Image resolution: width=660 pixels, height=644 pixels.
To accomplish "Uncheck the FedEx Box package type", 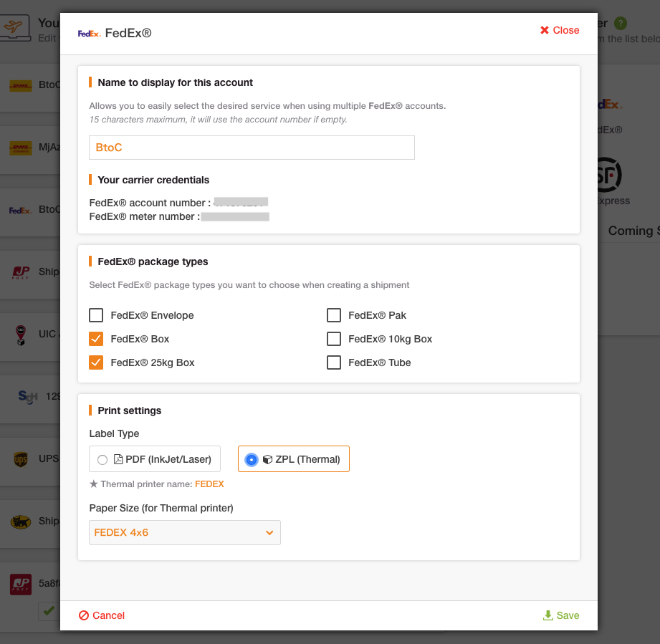I will tap(96, 339).
